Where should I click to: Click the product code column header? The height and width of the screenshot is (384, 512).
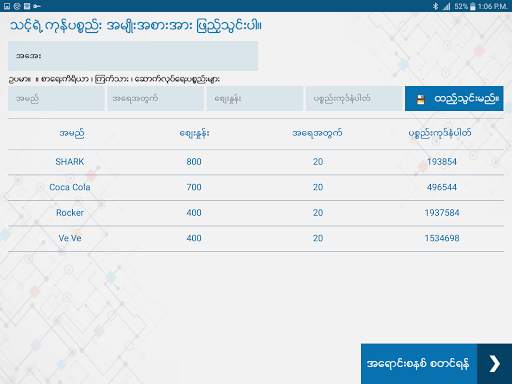coord(440,133)
